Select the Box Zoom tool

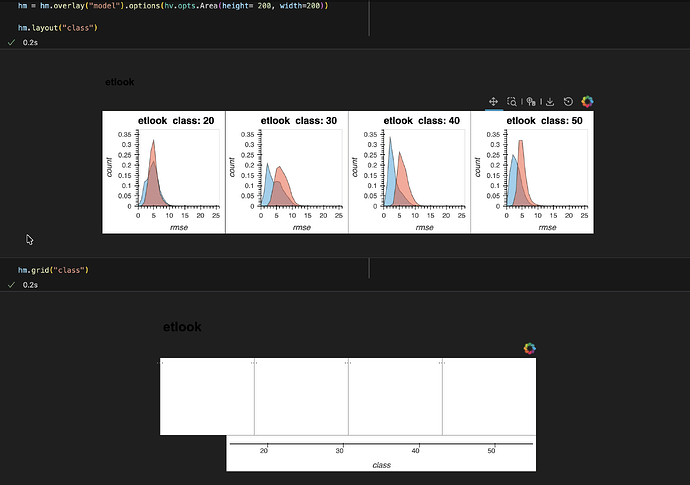click(512, 101)
